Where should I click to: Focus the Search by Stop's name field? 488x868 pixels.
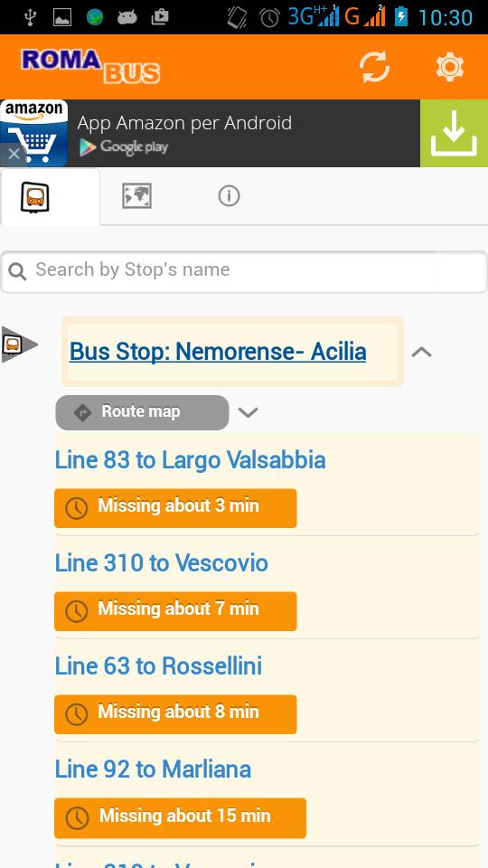244,272
